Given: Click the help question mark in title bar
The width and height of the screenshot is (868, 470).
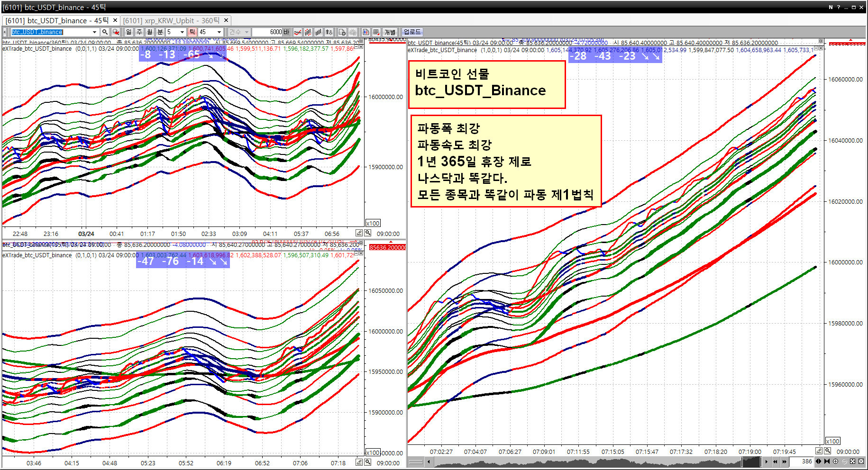Looking at the screenshot, I should (x=838, y=7).
